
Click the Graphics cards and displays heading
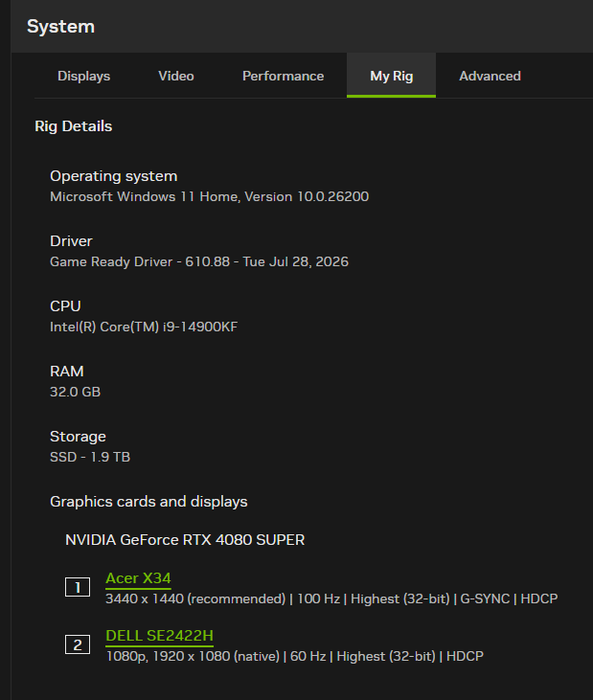(x=148, y=502)
